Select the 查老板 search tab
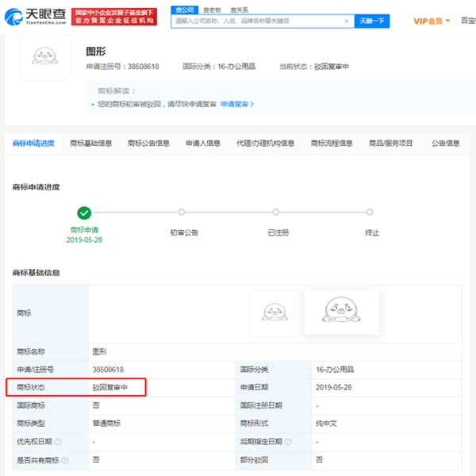 [212, 9]
